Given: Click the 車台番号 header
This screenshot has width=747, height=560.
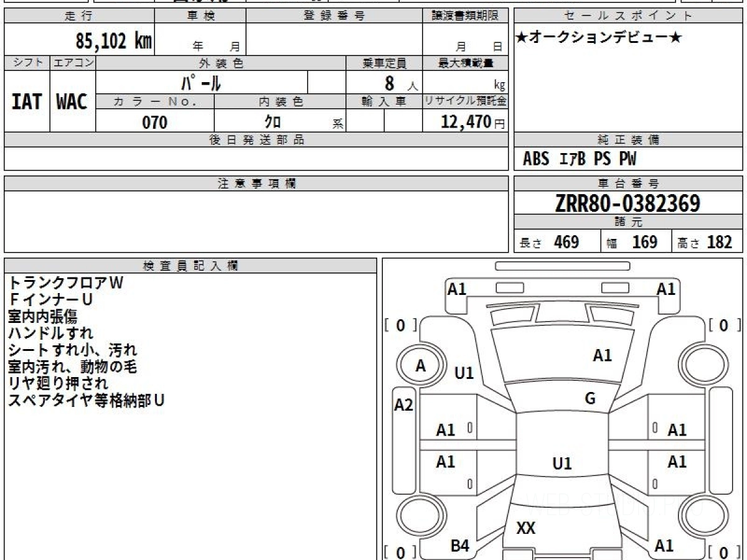Looking at the screenshot, I should point(628,184).
